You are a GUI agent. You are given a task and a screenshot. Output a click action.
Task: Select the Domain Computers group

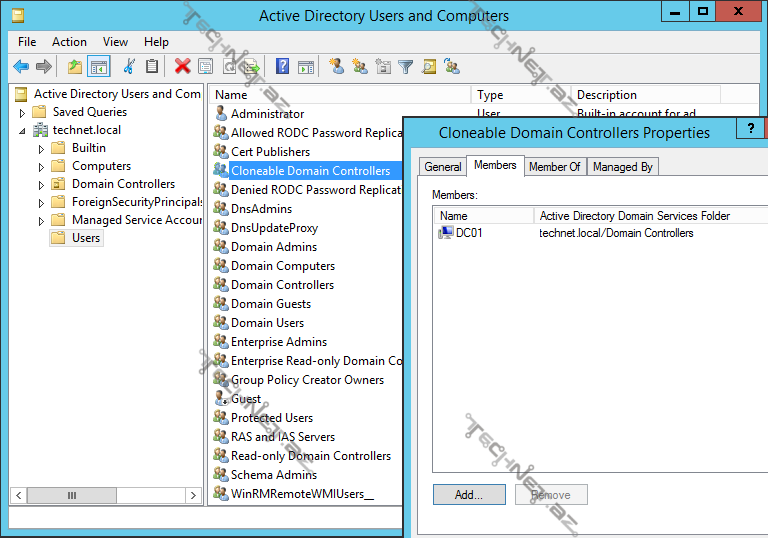(x=275, y=266)
